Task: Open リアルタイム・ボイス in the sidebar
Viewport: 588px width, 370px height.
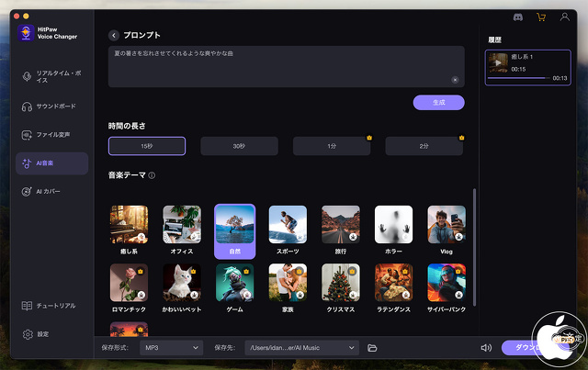Action: click(52, 76)
